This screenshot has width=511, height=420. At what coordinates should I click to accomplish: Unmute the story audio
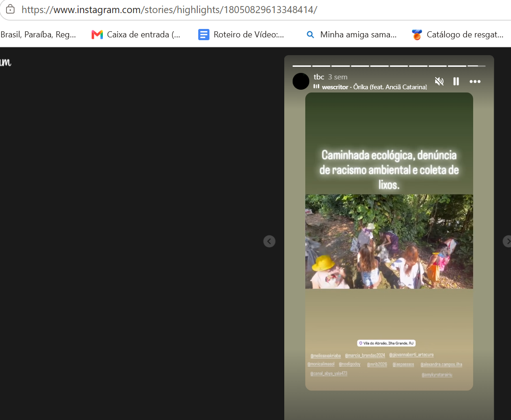click(x=439, y=81)
